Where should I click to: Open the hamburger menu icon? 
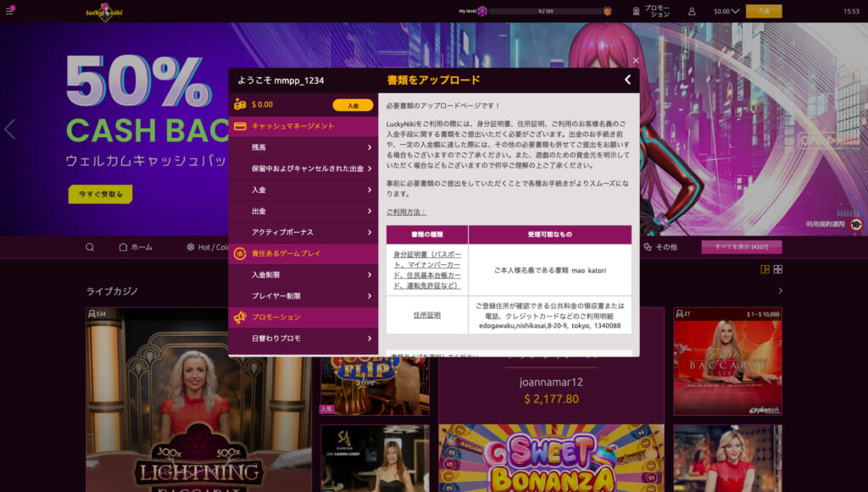[x=9, y=10]
